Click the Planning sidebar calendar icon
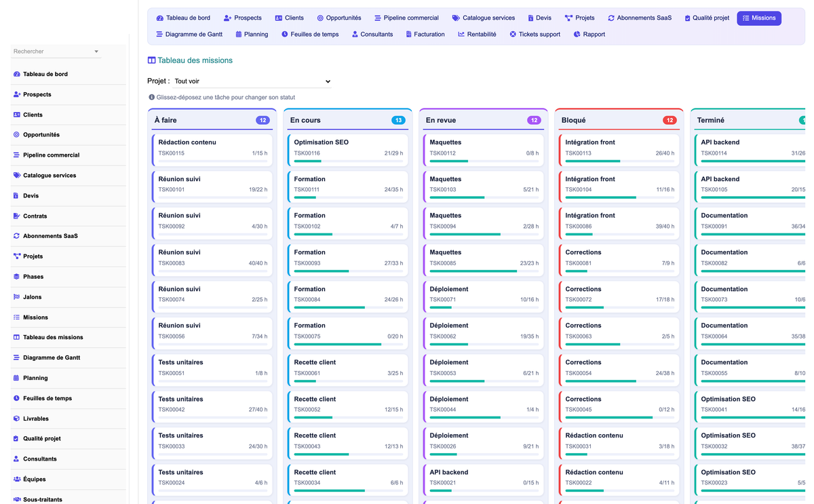Image resolution: width=814 pixels, height=504 pixels. [x=16, y=378]
